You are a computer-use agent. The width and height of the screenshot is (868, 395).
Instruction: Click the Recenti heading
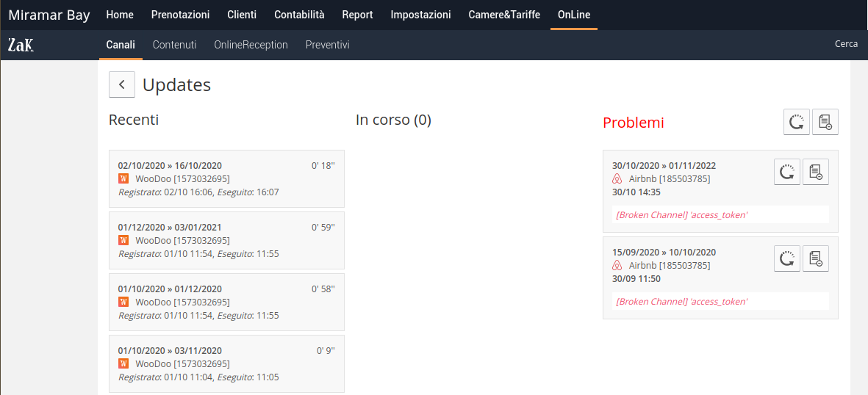134,120
